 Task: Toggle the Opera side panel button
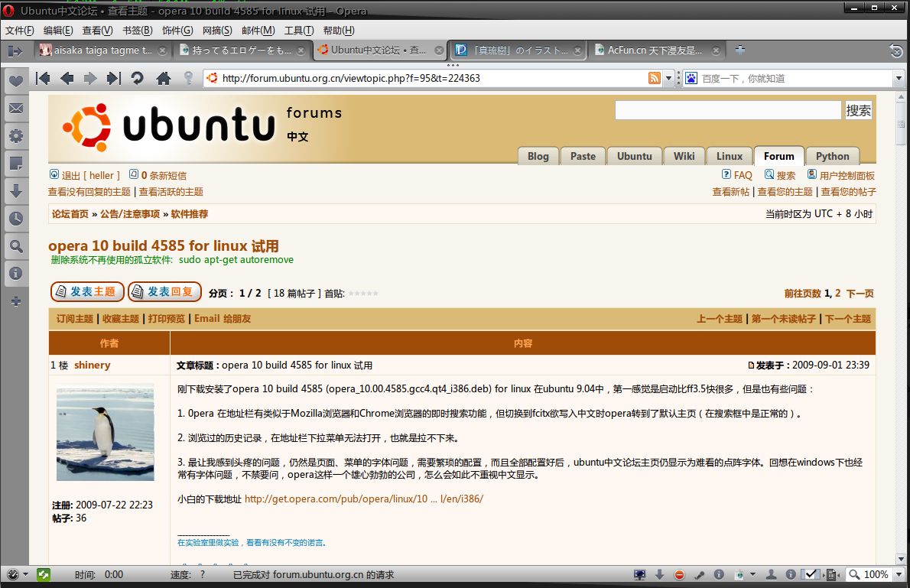coord(15,51)
